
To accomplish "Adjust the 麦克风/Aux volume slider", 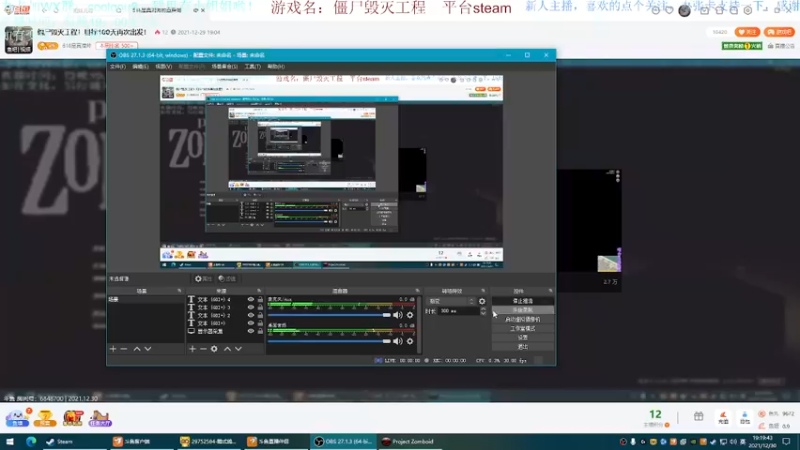I will 329,315.
